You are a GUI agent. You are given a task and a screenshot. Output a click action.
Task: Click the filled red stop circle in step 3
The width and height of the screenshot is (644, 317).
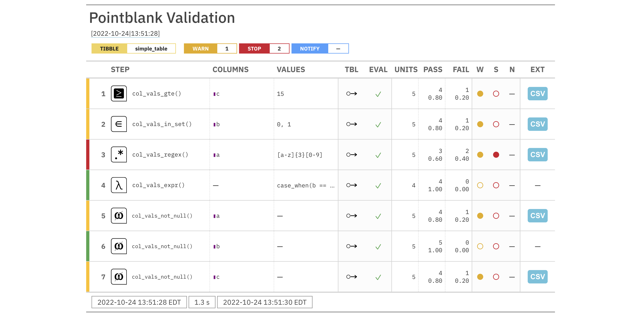pyautogui.click(x=496, y=155)
